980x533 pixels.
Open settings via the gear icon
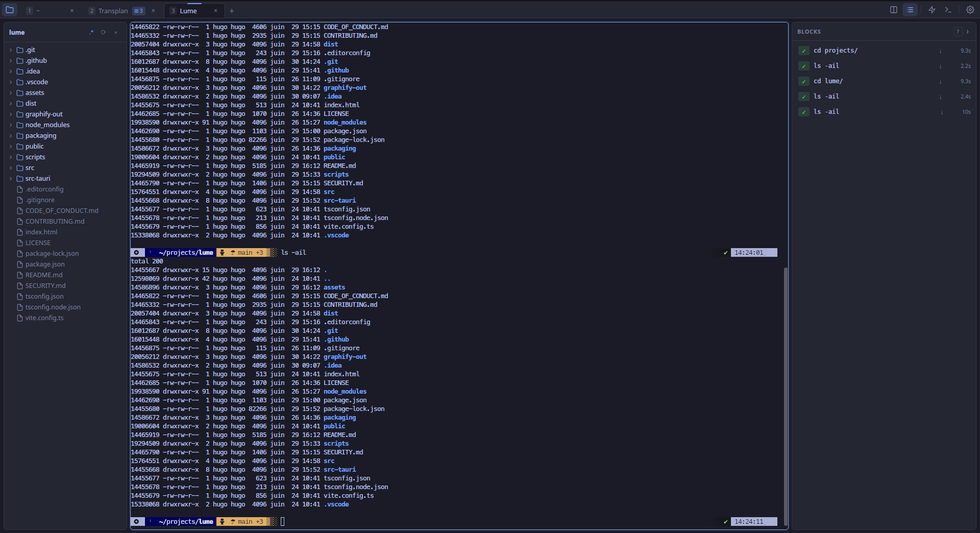(x=970, y=10)
